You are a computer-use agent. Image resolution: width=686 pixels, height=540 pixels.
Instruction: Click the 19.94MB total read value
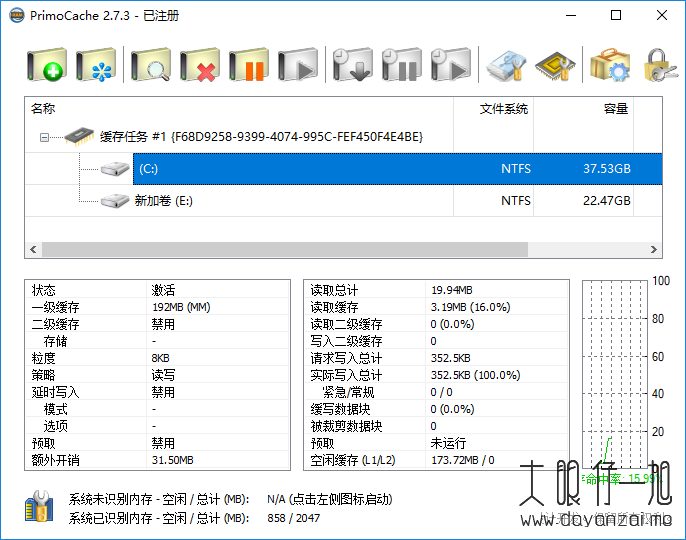(x=452, y=290)
